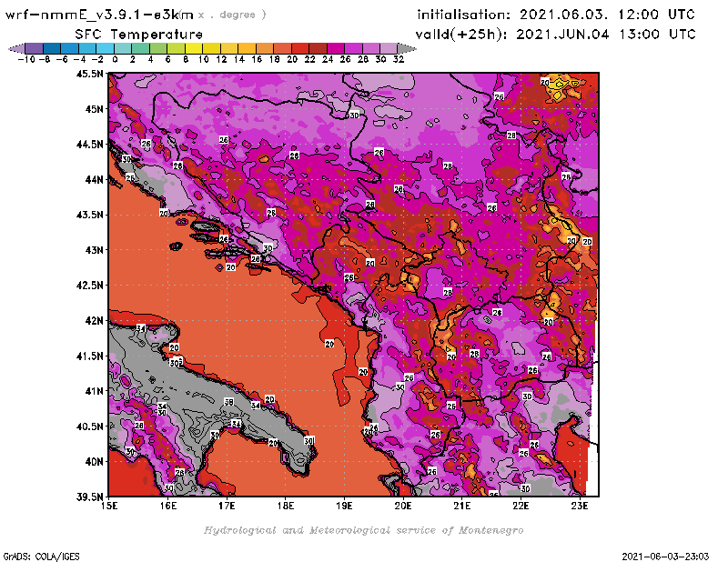The image size is (728, 562).
Task: Pick the red legend swatch between 20 and 22
Action: point(299,48)
